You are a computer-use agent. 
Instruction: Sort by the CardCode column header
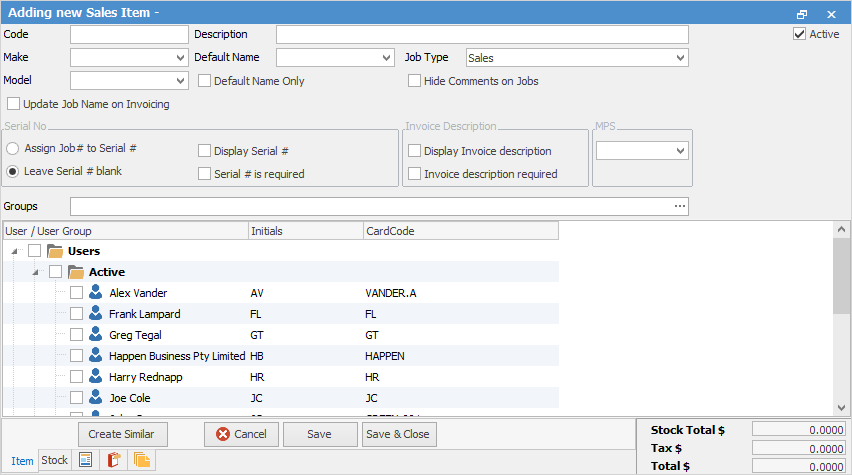[461, 231]
